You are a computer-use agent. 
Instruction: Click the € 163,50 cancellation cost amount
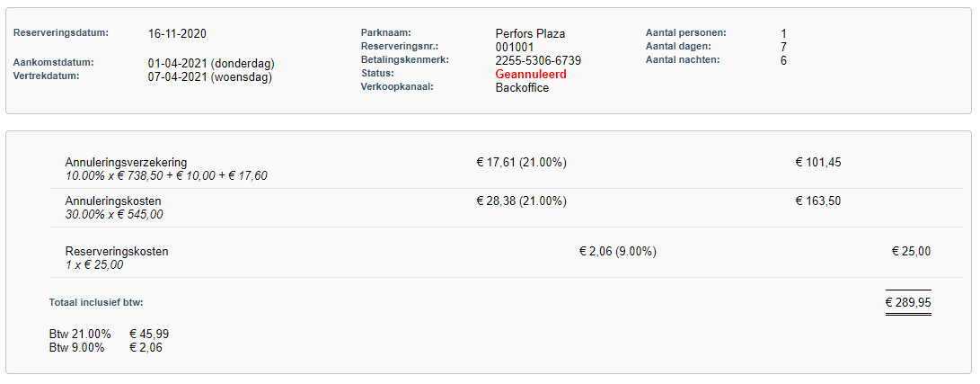pos(818,201)
